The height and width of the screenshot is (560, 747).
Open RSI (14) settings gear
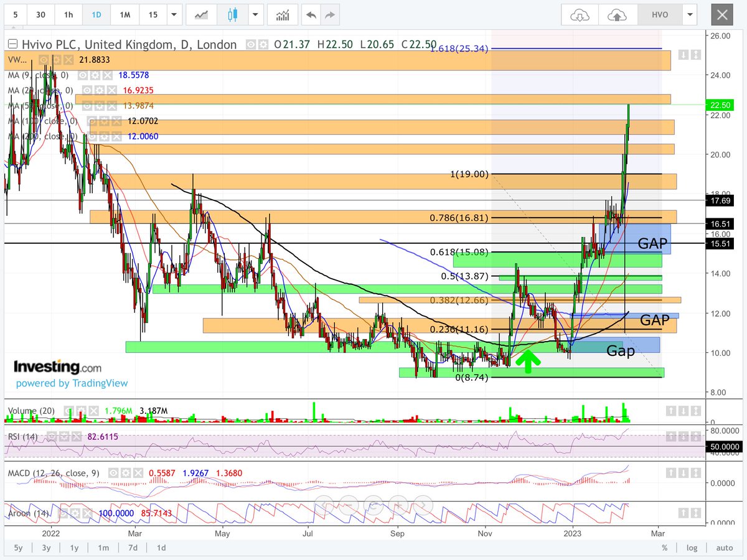64,436
